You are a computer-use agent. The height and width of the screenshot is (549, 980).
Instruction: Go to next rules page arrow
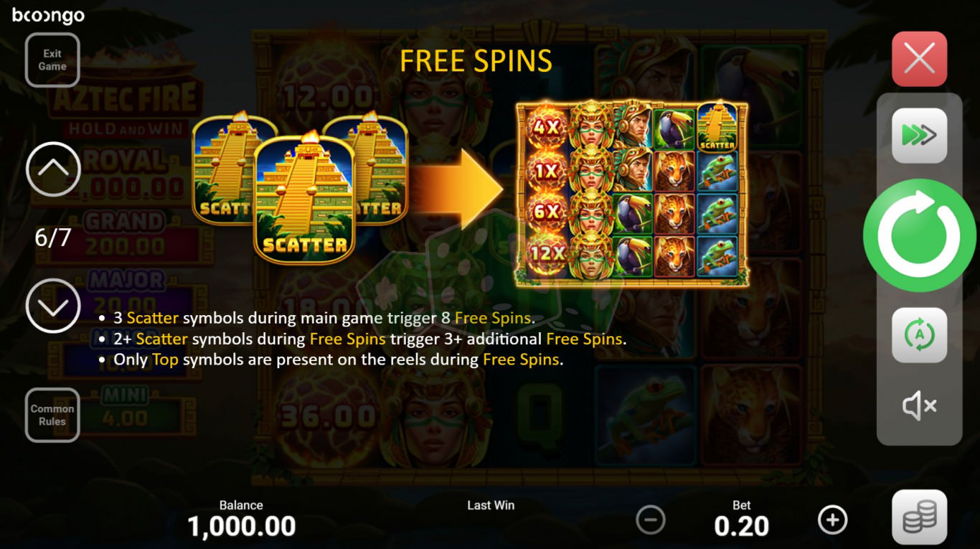point(53,306)
